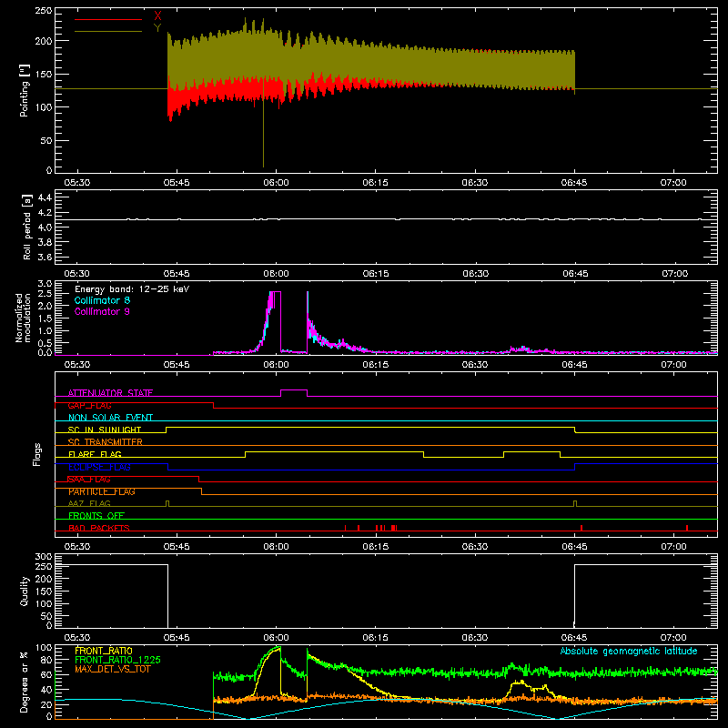This screenshot has width=728, height=728.
Task: Select the PARTICLE_FLAG label
Action: coord(102,491)
